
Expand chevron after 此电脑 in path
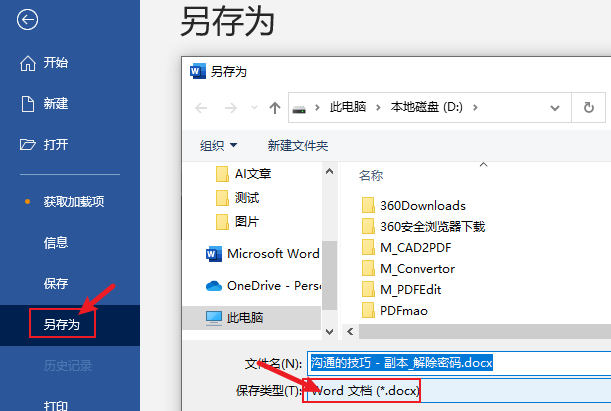378,108
